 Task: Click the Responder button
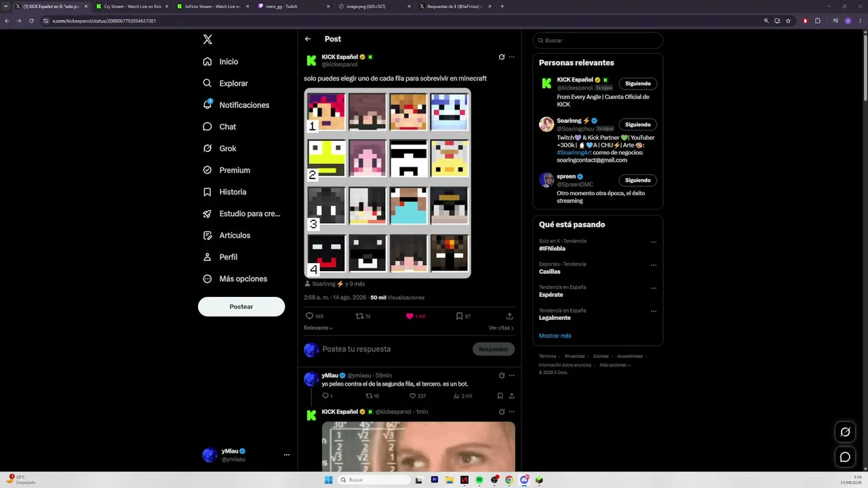494,349
